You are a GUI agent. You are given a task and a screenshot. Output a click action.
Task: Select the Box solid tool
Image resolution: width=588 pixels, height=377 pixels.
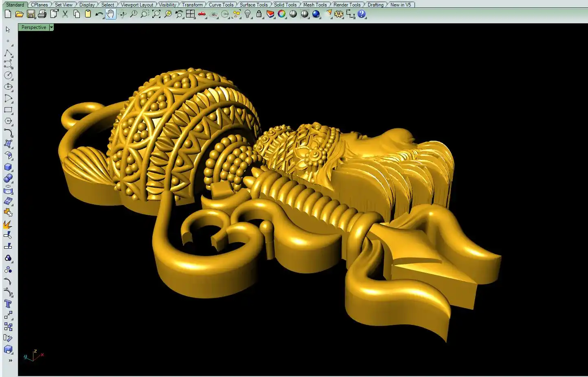click(x=8, y=167)
